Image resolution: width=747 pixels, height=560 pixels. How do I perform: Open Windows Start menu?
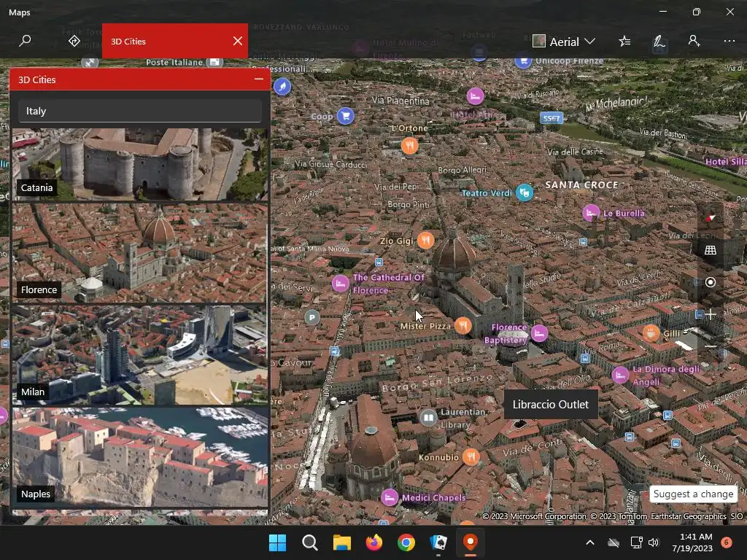coord(277,542)
